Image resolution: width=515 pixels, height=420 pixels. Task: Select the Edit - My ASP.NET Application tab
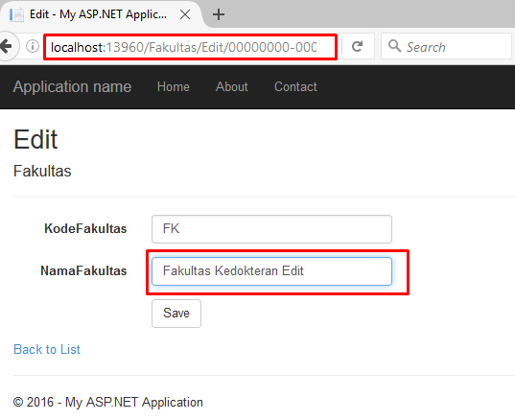100,14
